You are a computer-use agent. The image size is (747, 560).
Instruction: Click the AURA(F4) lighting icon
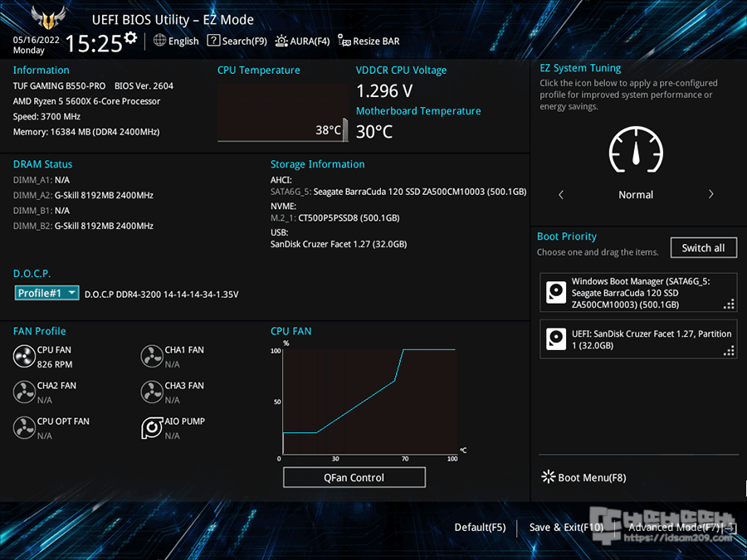pos(281,41)
